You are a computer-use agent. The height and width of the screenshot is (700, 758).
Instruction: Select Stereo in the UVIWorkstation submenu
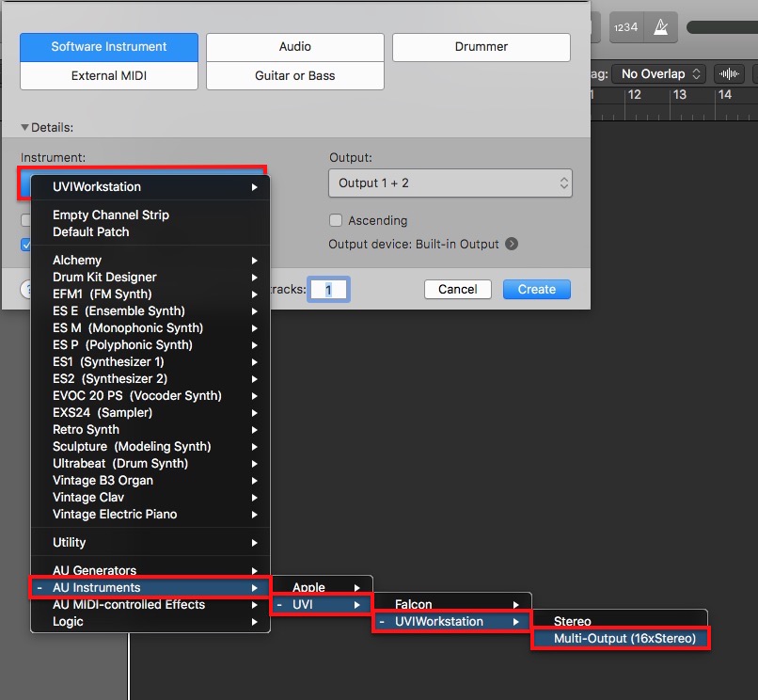click(x=573, y=621)
